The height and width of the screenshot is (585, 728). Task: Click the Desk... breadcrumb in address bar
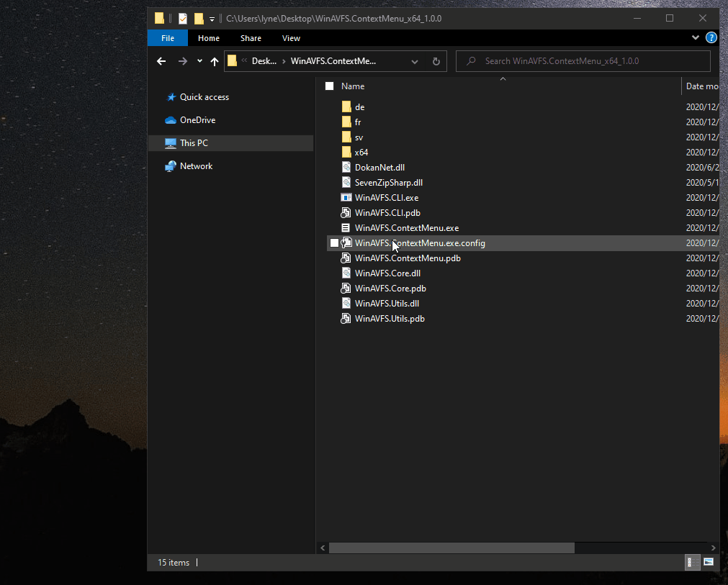(x=264, y=61)
